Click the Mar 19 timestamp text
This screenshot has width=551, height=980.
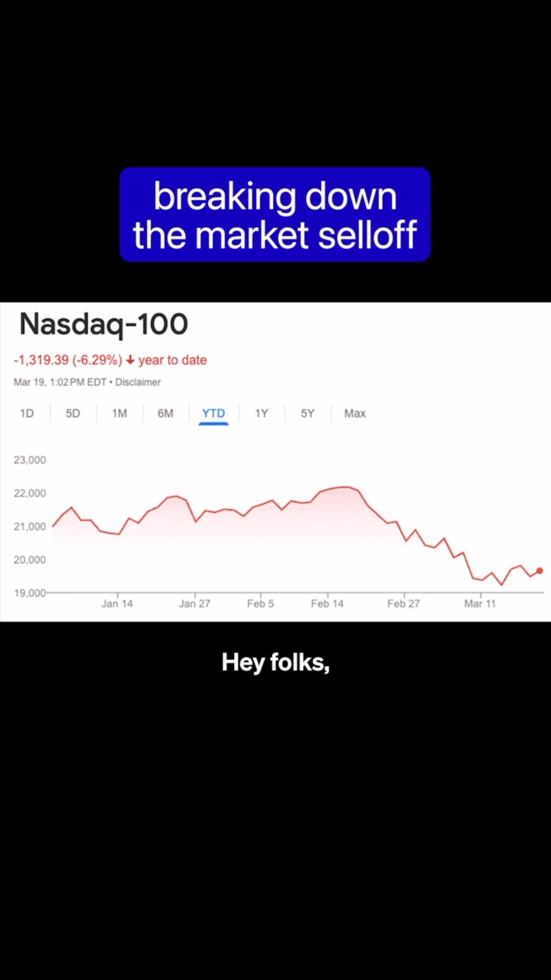coord(60,382)
